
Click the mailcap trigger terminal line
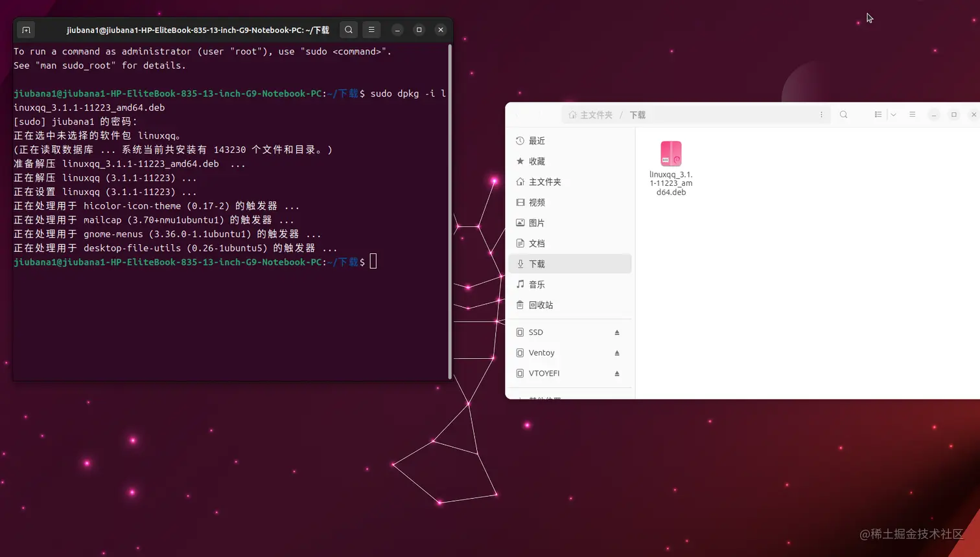(x=154, y=220)
